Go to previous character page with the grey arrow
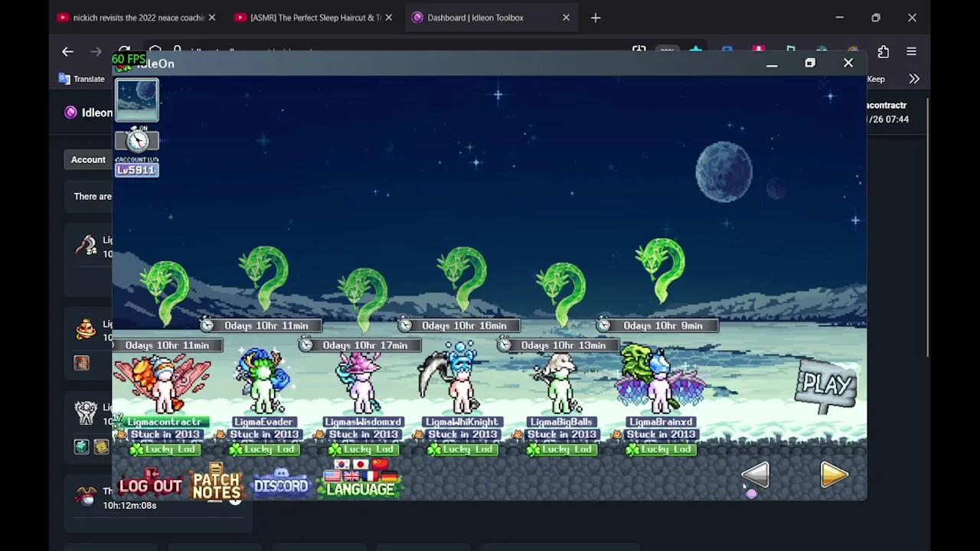 (755, 475)
